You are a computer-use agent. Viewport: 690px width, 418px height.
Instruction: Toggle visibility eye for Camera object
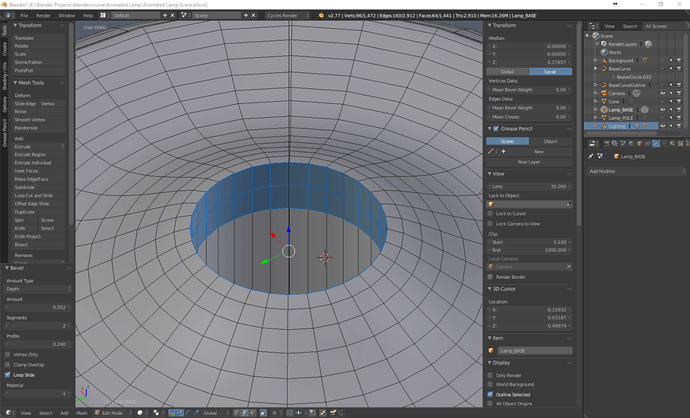pos(662,93)
